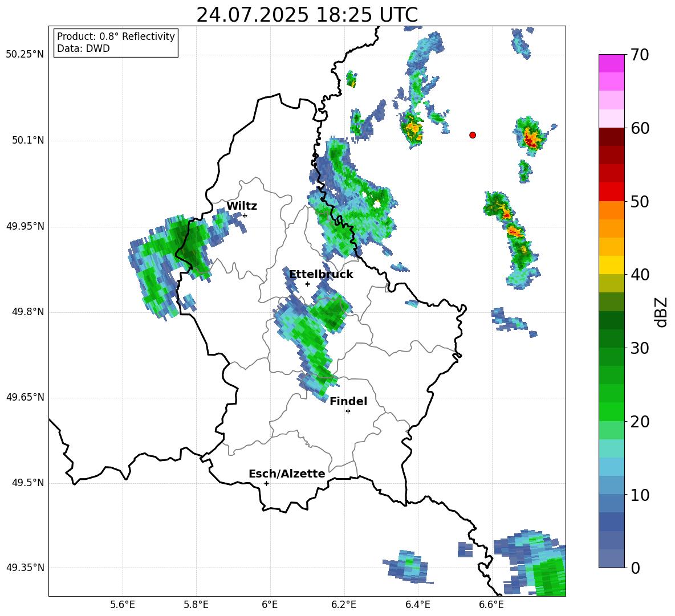The image size is (675, 616).
Task: Click the 49.35°N latitude label
Action: point(25,568)
